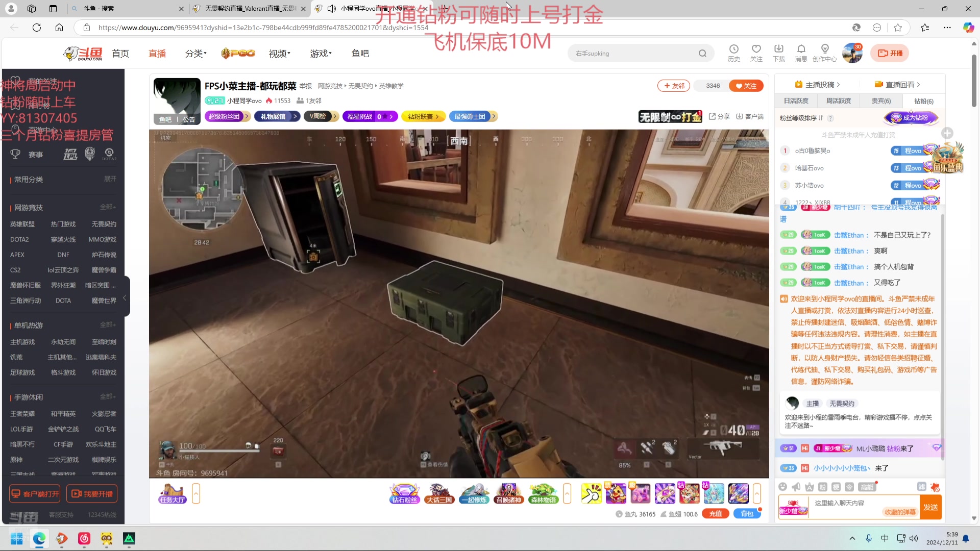Open the emoji picker in chat
This screenshot has width=980, height=551.
coord(782,487)
